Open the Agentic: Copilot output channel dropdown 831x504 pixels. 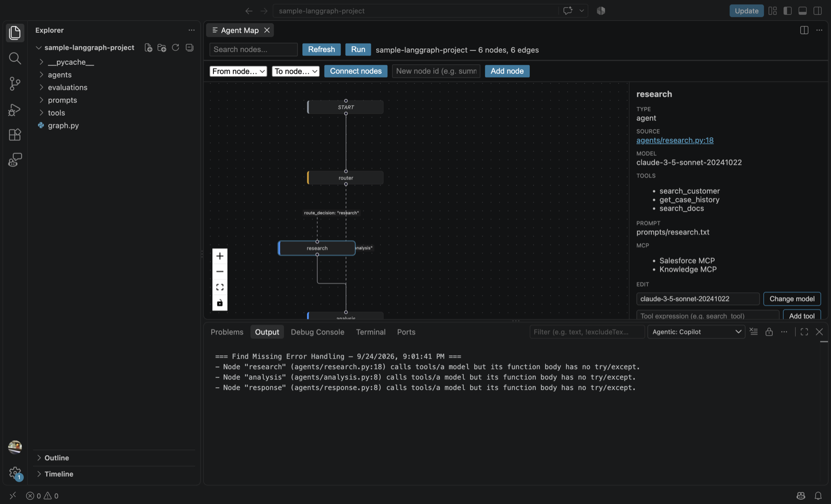tap(696, 332)
